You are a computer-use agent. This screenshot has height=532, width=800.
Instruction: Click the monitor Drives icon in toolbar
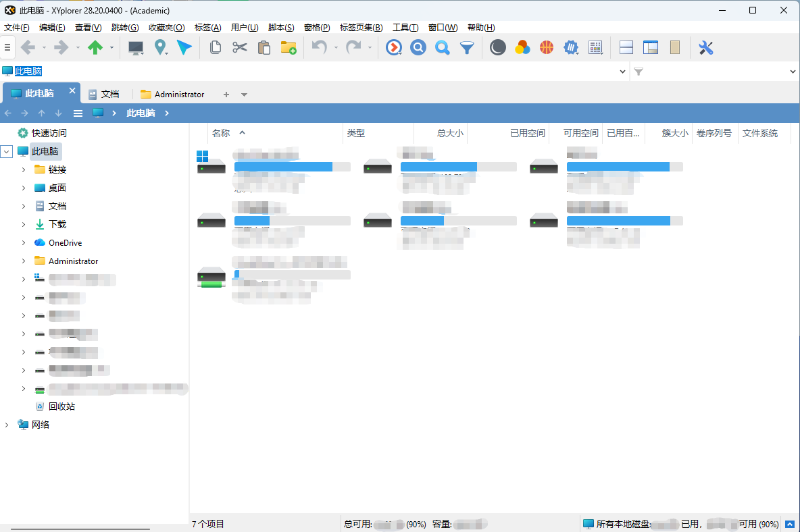(x=136, y=48)
